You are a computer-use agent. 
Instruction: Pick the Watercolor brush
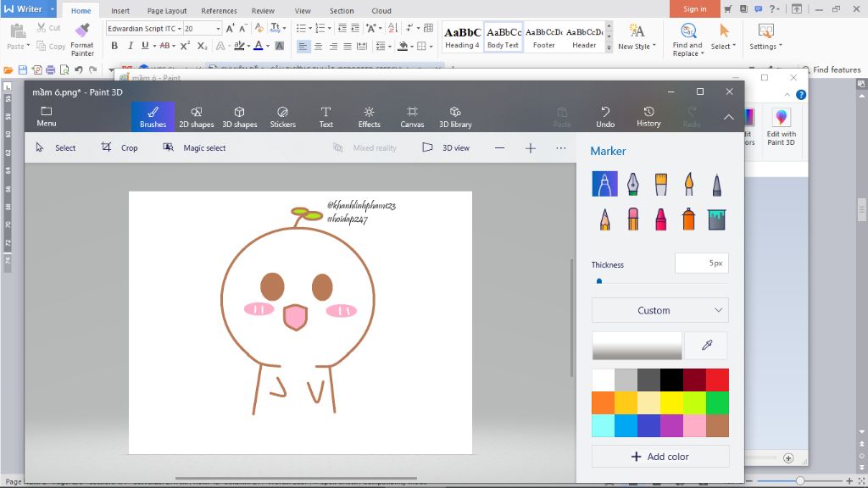pyautogui.click(x=688, y=184)
